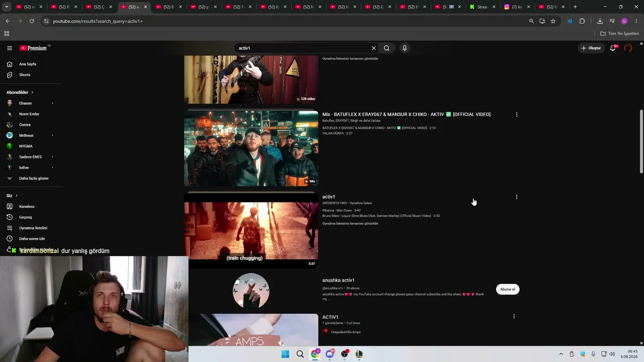Open Discord from the taskbar
The image size is (644, 362).
[330, 354]
